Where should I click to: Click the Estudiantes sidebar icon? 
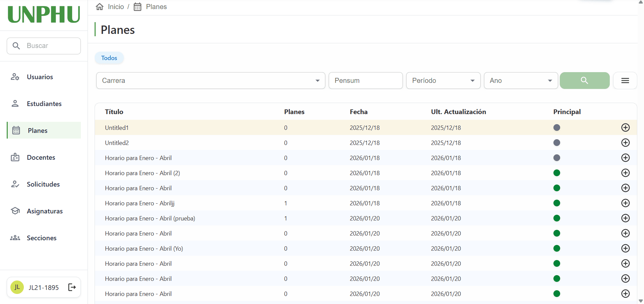click(15, 104)
